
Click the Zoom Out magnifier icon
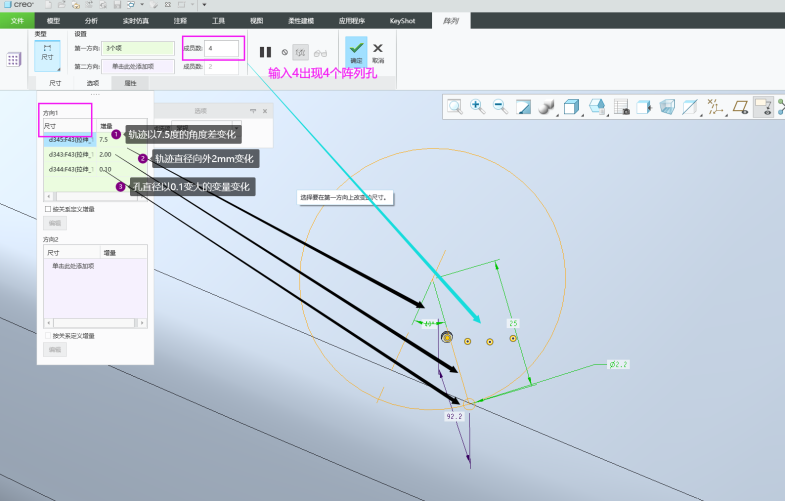(500, 106)
